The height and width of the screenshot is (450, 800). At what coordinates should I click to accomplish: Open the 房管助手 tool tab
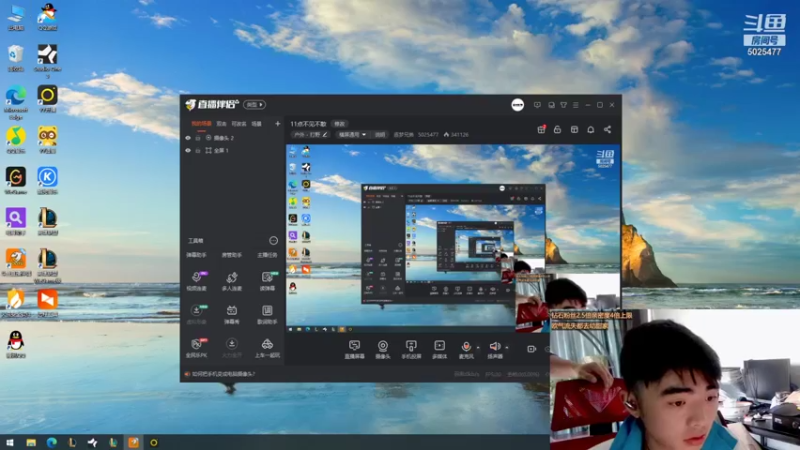tap(232, 255)
